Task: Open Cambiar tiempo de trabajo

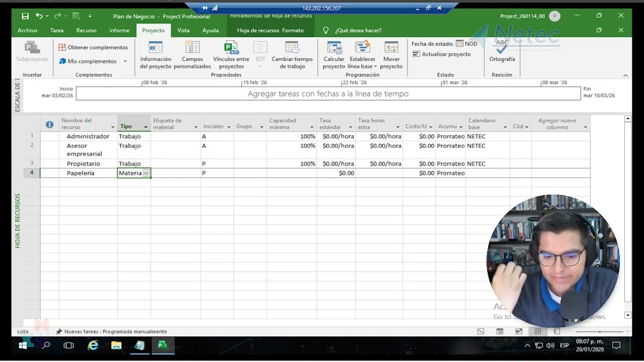Action: click(x=292, y=55)
